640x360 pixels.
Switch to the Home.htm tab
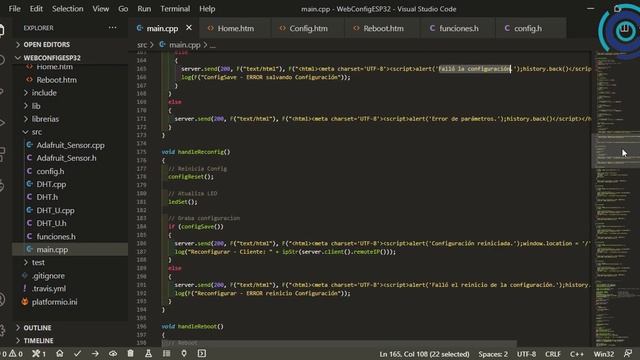pyautogui.click(x=235, y=28)
